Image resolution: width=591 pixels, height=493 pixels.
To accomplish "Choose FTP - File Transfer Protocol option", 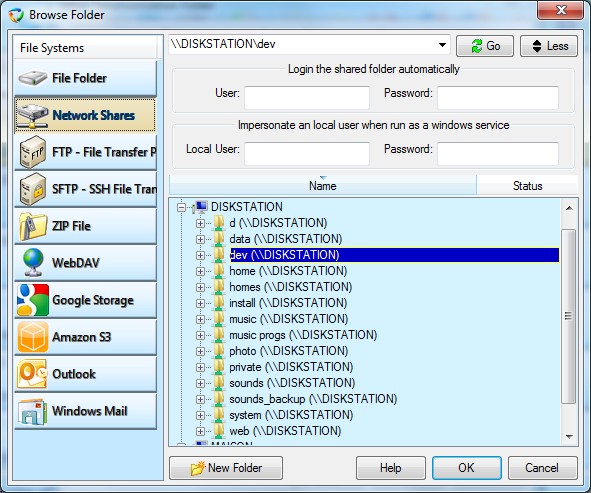I will tap(86, 152).
